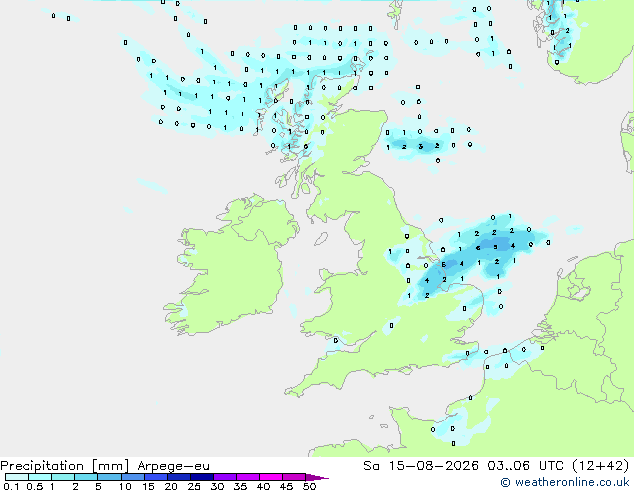Viewport: 634px width, 490px height.
Task: Click the '45' legend scale label
Action: [x=286, y=486]
